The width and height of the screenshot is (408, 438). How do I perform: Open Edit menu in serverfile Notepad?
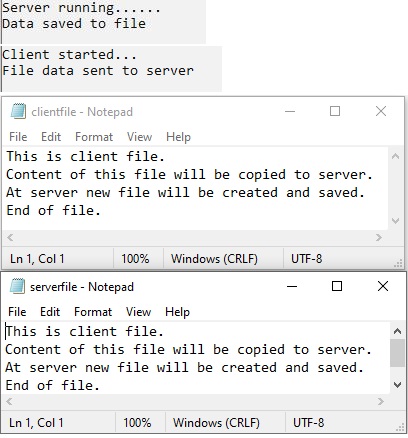click(50, 312)
